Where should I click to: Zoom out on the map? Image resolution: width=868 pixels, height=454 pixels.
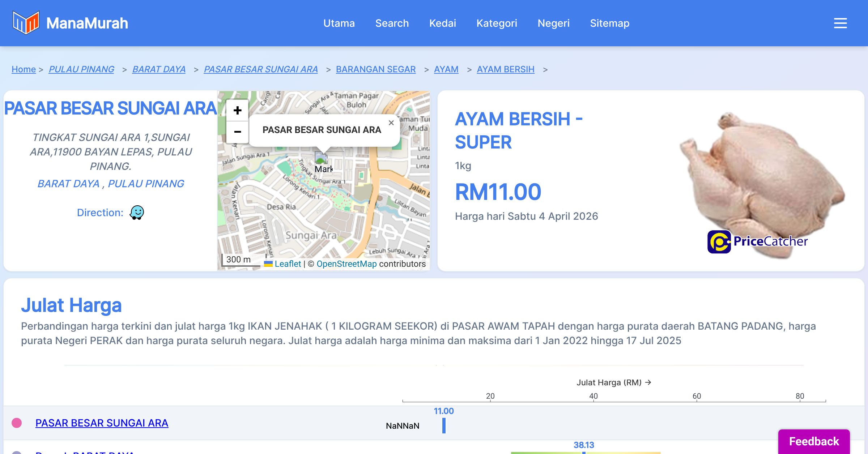point(237,132)
